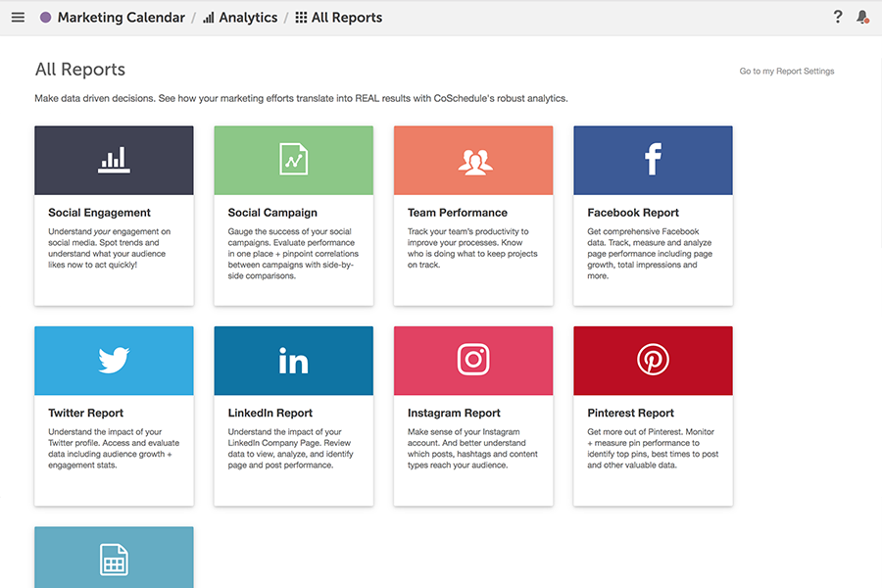Viewport: 882px width, 588px height.
Task: Click the Pinterest Report card description text
Action: pyautogui.click(x=653, y=449)
